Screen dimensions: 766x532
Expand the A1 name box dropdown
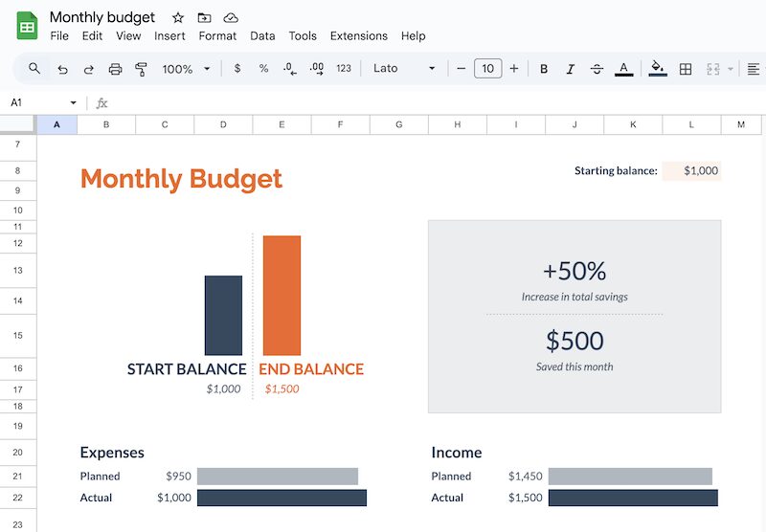(x=74, y=102)
